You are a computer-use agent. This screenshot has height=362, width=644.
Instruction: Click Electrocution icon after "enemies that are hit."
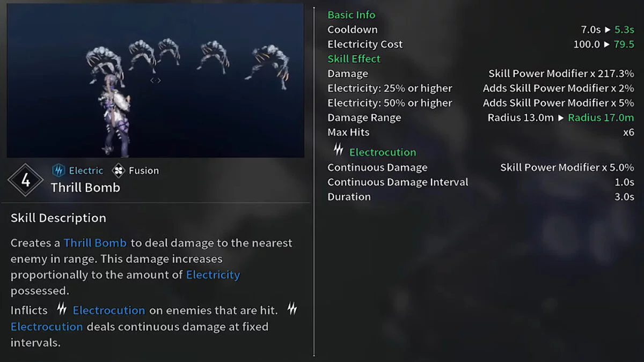pyautogui.click(x=292, y=308)
